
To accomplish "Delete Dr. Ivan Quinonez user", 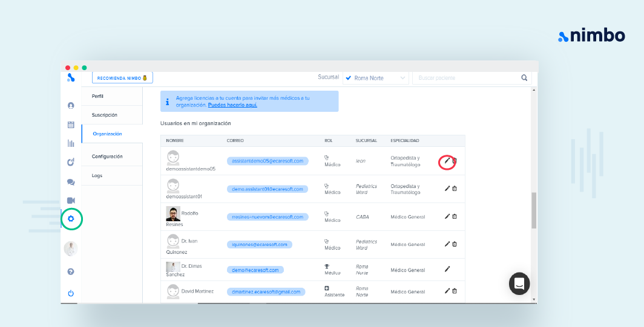I will coord(455,244).
